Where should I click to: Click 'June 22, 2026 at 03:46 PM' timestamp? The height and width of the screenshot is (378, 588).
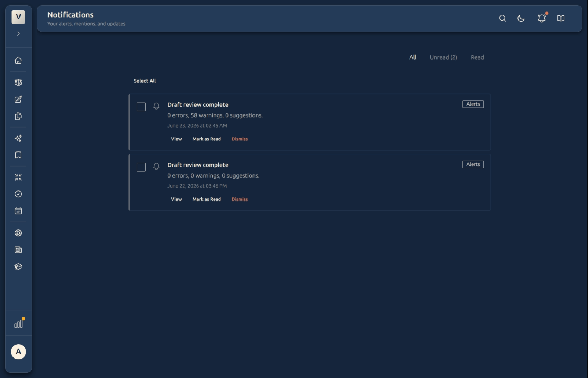[x=197, y=186]
